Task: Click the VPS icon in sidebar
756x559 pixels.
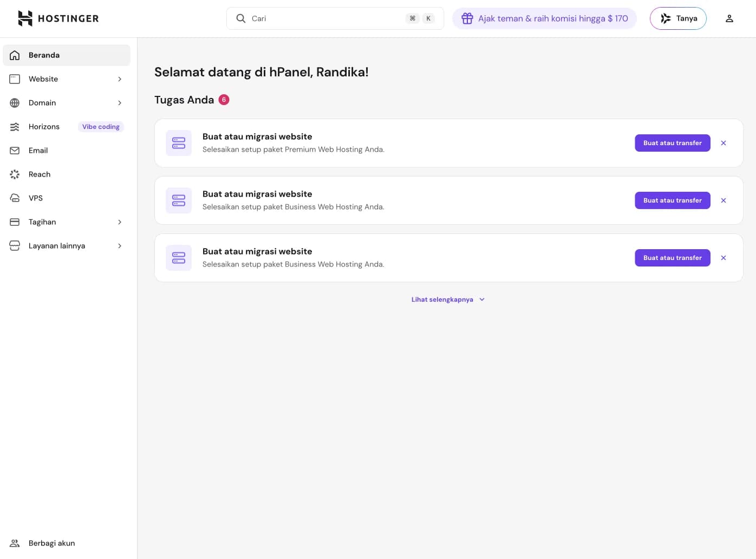Action: [15, 198]
